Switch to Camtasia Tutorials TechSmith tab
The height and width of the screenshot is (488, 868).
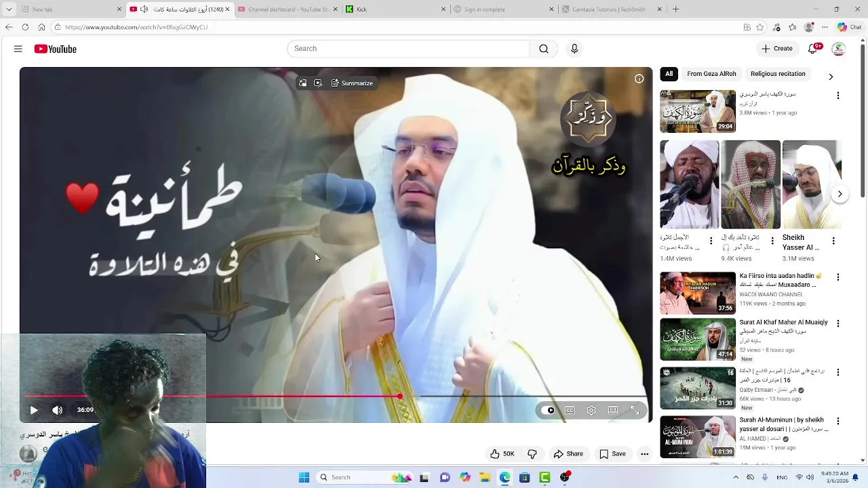[610, 9]
